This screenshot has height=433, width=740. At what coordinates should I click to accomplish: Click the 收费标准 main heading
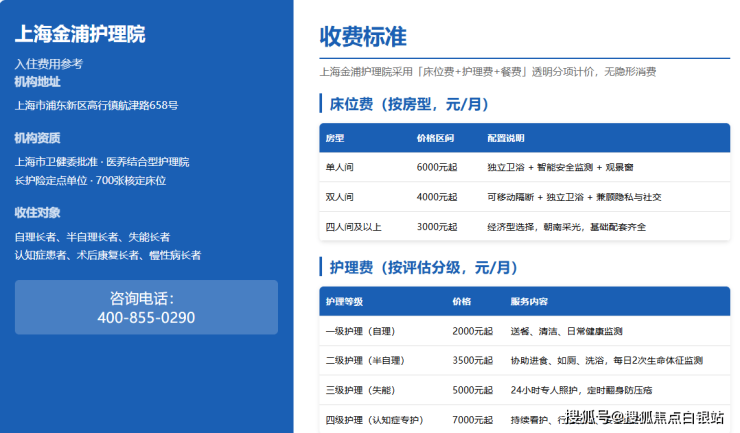coord(363,36)
